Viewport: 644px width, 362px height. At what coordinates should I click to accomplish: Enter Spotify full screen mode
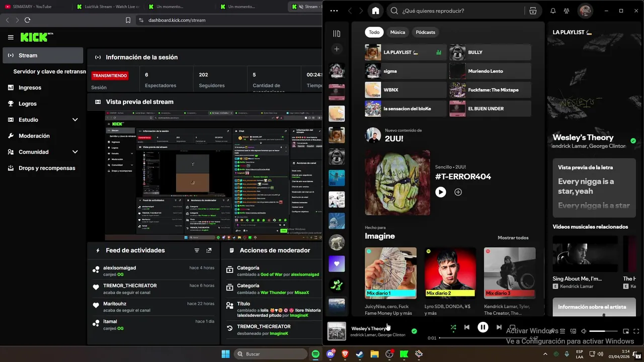(636, 331)
